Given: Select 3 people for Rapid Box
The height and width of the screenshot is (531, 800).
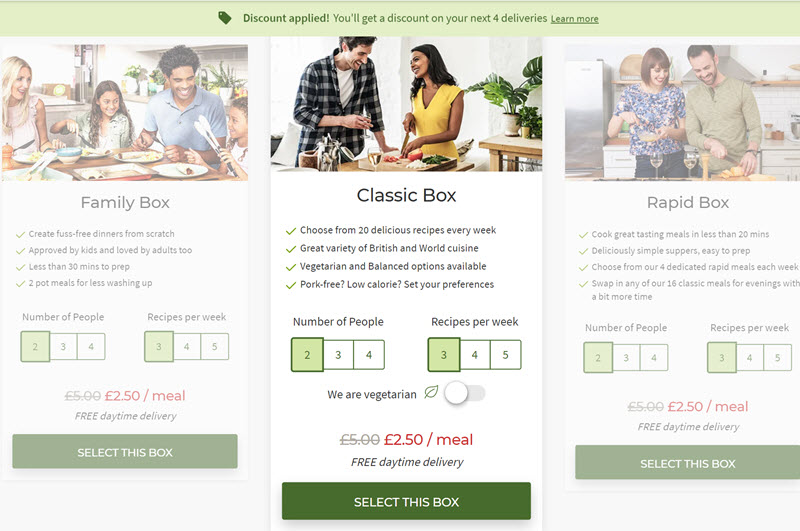Looking at the screenshot, I should click(x=626, y=358).
